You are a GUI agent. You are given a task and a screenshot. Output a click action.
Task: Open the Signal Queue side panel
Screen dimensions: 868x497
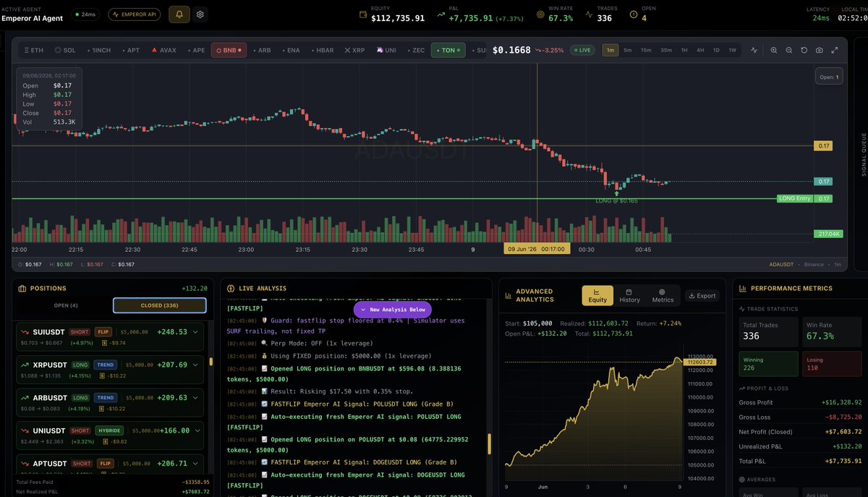click(863, 156)
